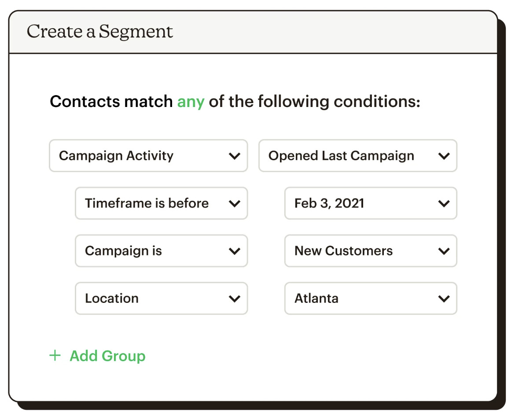
Task: Click the chevron on the Atlanta field
Action: point(445,298)
